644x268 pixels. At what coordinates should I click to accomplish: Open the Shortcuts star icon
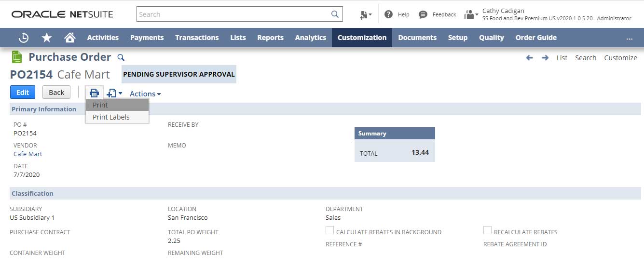(x=47, y=38)
